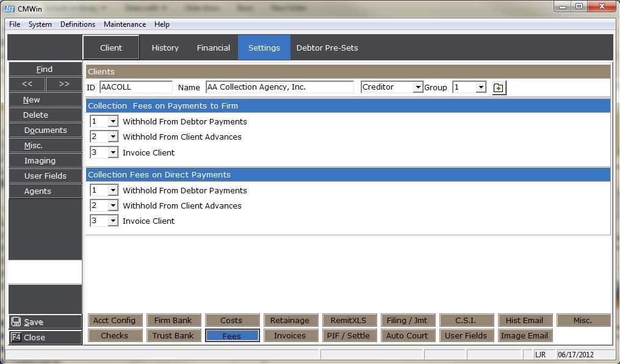Select the Agents sidebar button
This screenshot has height=364, width=620.
coord(45,191)
